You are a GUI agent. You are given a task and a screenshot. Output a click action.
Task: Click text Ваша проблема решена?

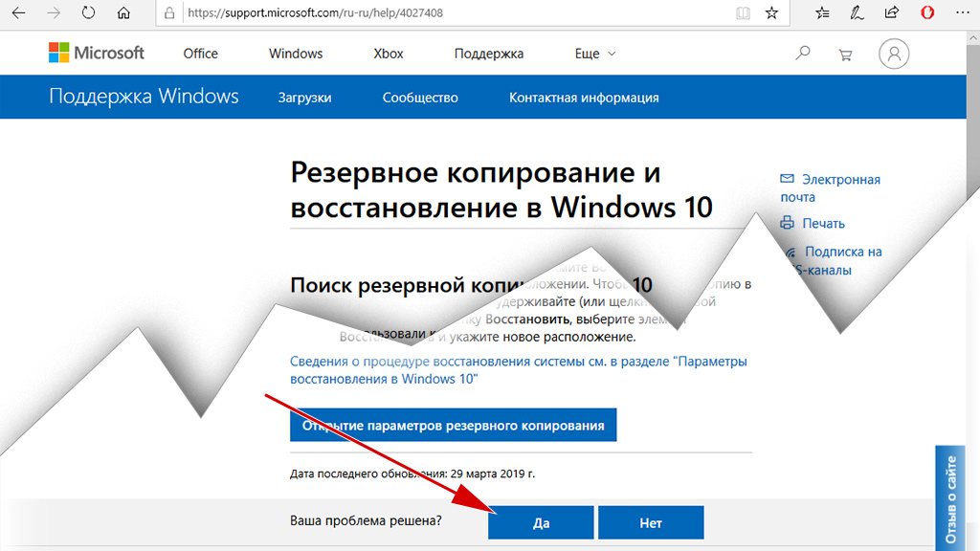[x=366, y=520]
